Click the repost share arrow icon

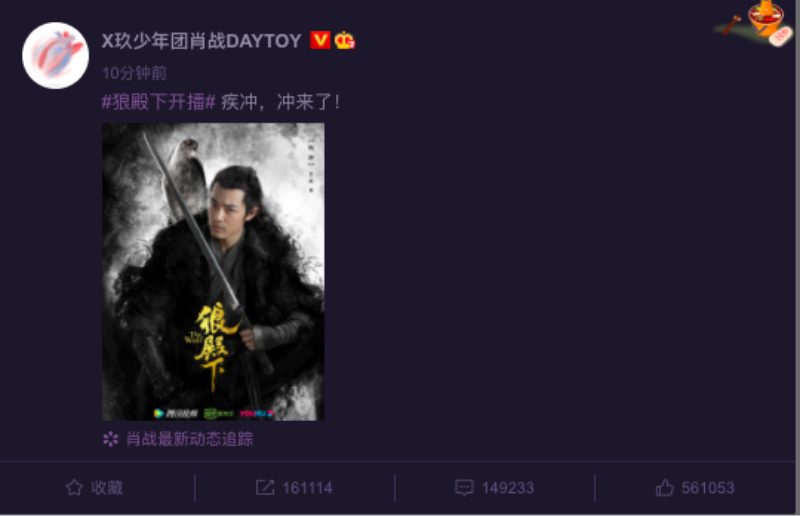tap(265, 487)
